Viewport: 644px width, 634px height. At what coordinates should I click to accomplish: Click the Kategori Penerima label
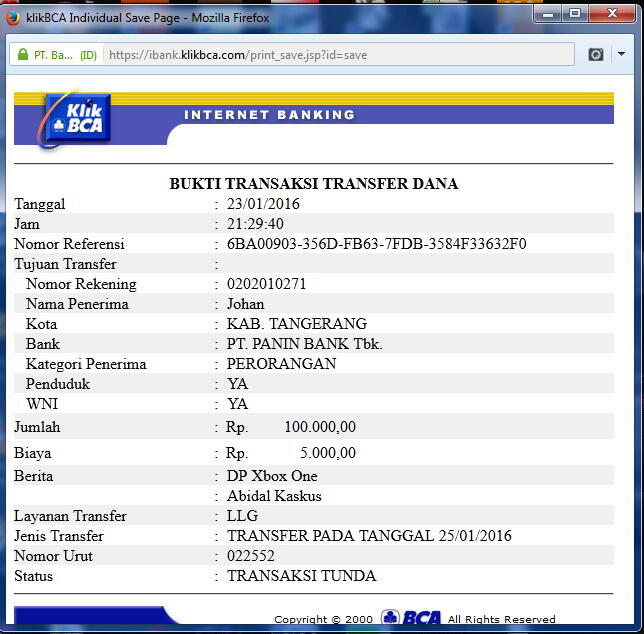[x=86, y=364]
